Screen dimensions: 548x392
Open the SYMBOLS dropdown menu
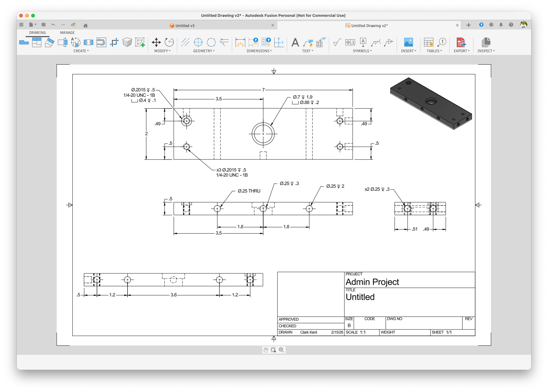(x=362, y=51)
